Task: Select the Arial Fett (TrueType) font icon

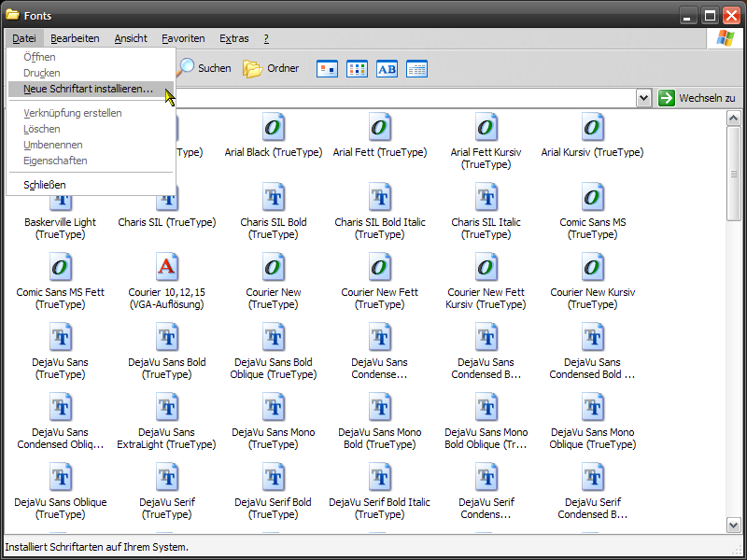Action: click(x=380, y=128)
